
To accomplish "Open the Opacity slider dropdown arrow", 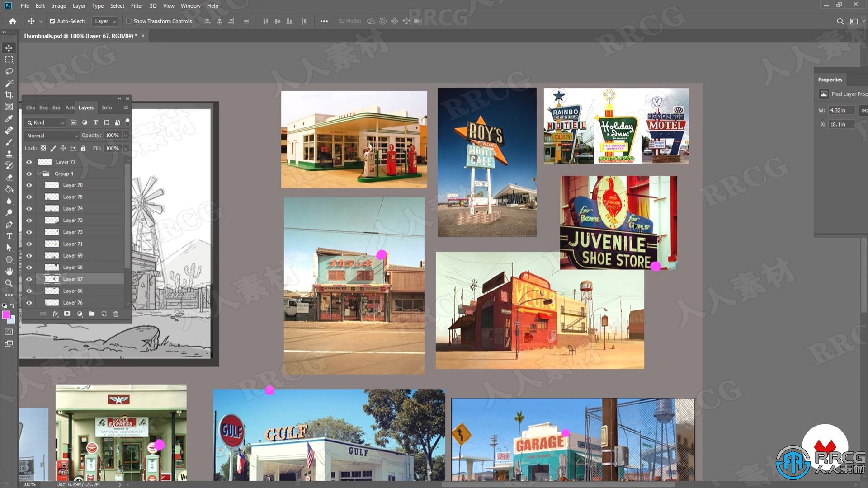I will click(x=126, y=136).
